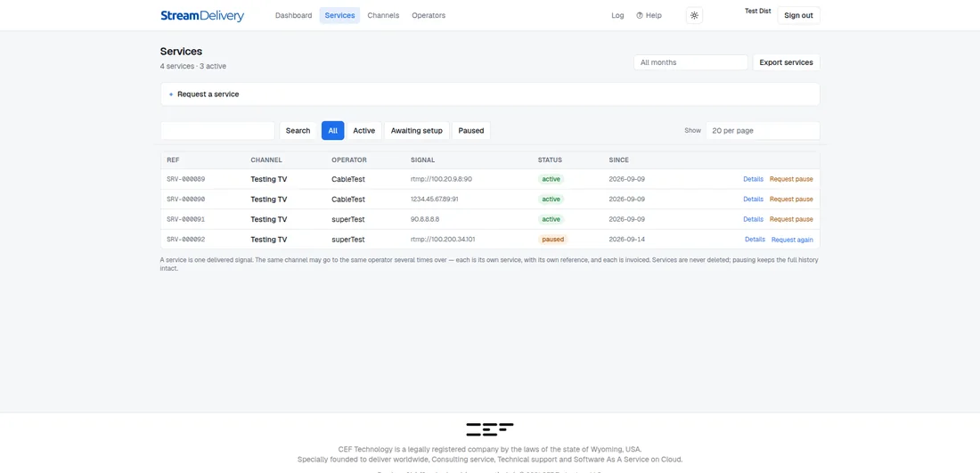
Task: Open Details for SRV-000091
Action: tap(753, 219)
